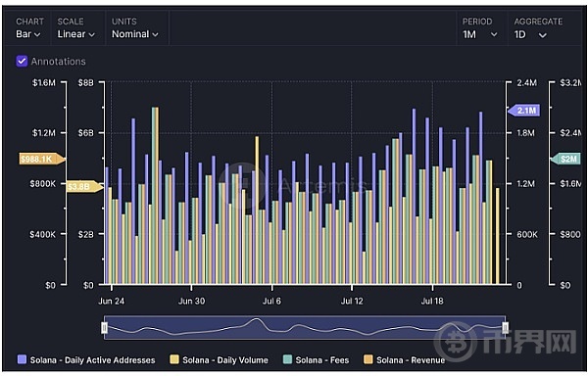Image resolution: width=588 pixels, height=376 pixels.
Task: Click the $1.2M left axis label
Action: click(x=43, y=132)
